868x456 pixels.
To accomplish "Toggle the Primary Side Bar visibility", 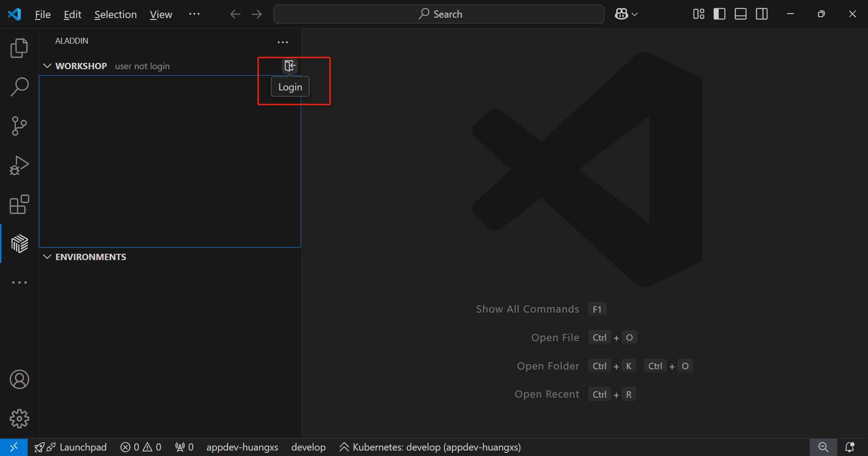I will pos(719,14).
